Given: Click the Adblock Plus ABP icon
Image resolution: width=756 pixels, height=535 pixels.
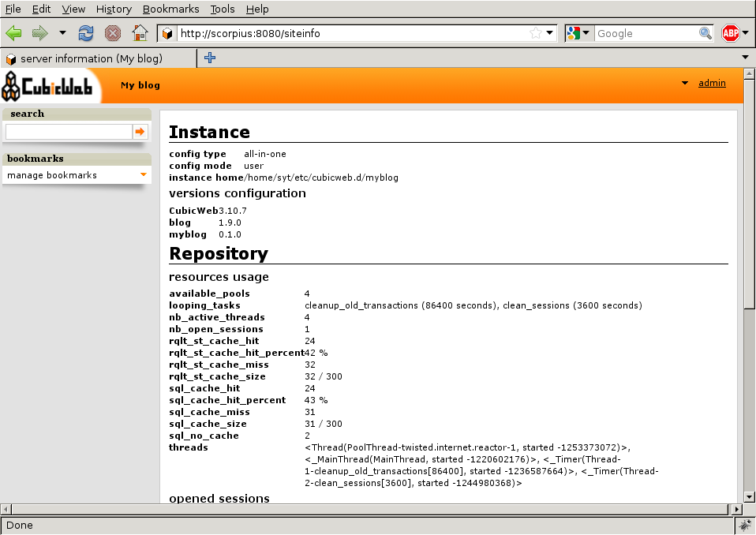Looking at the screenshot, I should 731,33.
